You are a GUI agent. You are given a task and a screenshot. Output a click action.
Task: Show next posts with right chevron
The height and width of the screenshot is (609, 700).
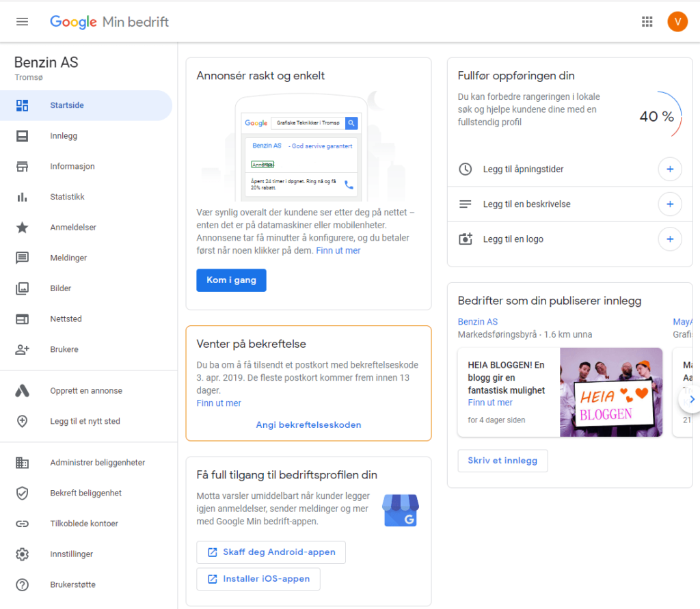[691, 400]
